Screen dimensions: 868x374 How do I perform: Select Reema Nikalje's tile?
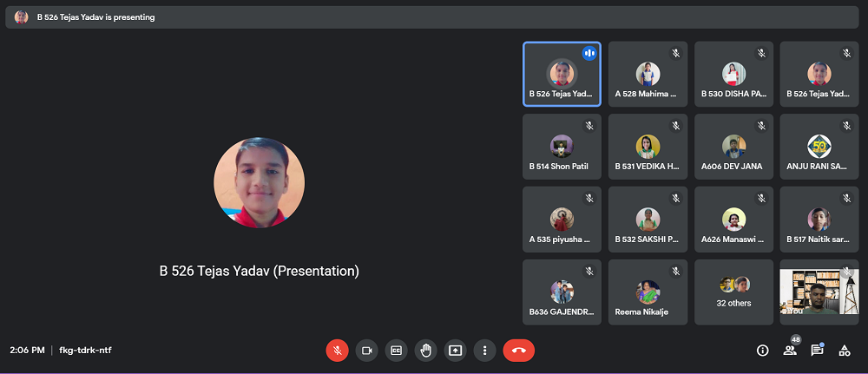click(x=648, y=292)
